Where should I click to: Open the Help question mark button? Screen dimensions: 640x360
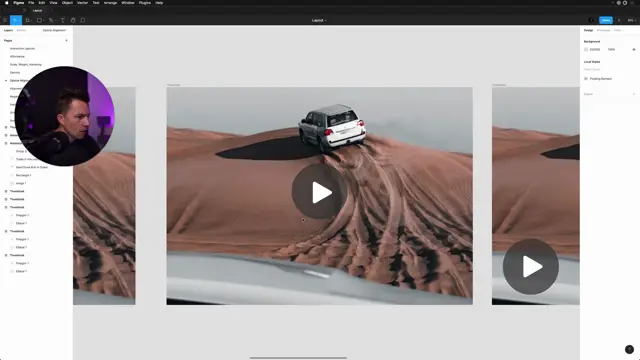(629, 349)
